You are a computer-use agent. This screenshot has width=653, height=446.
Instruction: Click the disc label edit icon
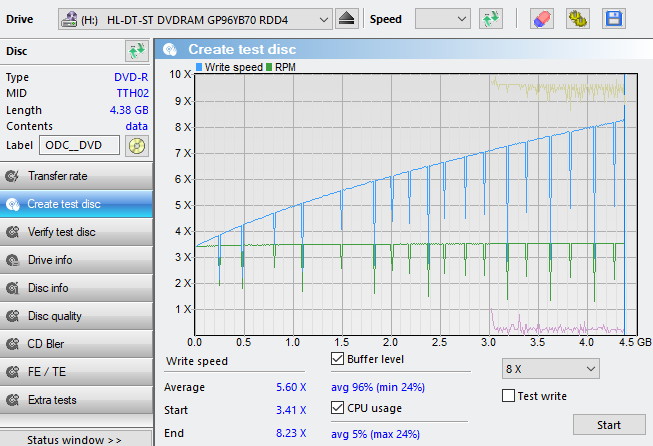click(136, 146)
